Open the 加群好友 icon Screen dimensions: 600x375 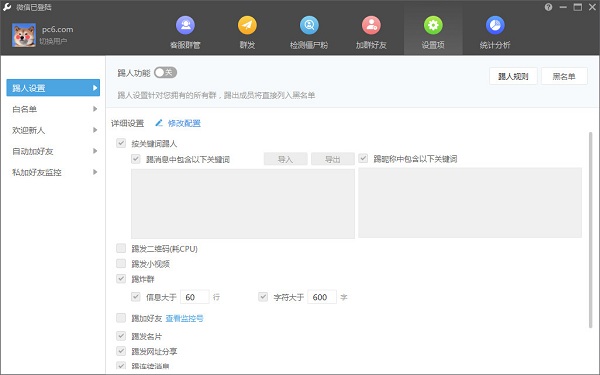click(371, 25)
